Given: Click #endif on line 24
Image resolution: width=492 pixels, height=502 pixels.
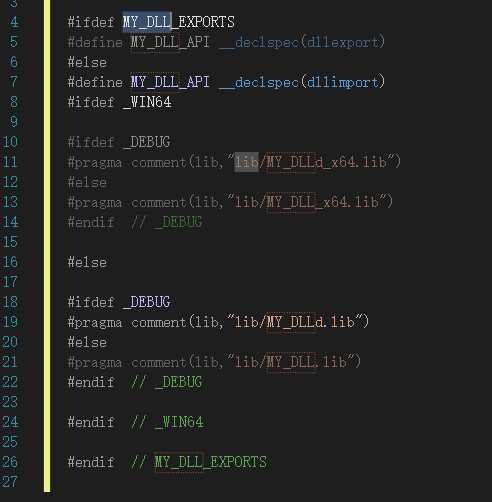Looking at the screenshot, I should (x=91, y=422).
